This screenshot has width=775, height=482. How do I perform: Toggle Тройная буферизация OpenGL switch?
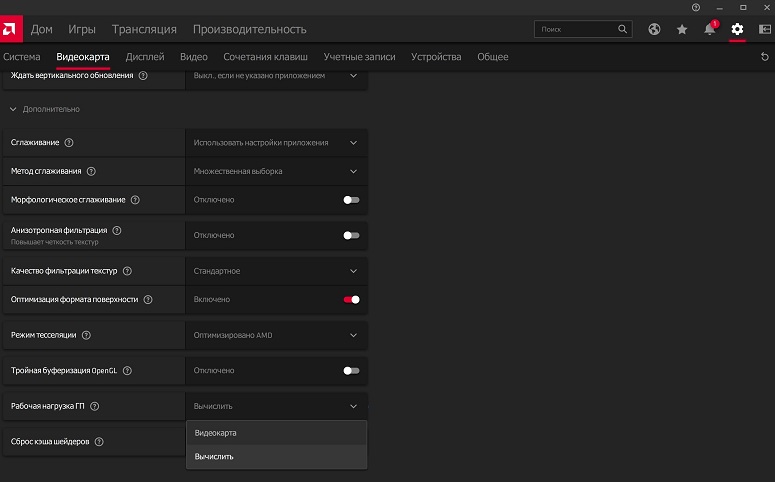point(351,370)
